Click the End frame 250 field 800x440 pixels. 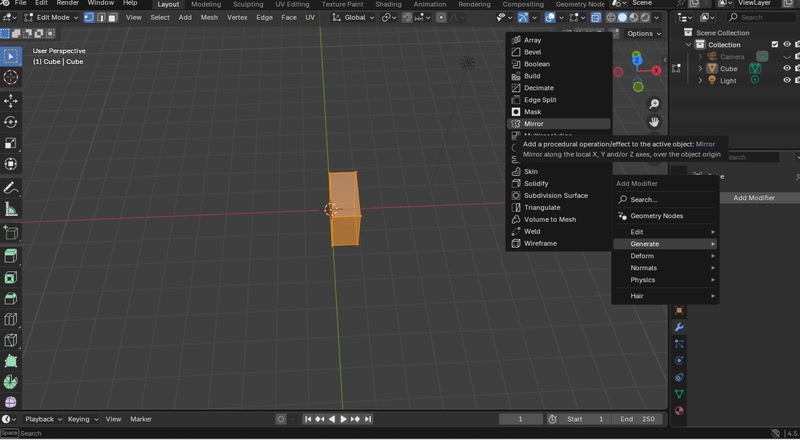tap(636, 419)
